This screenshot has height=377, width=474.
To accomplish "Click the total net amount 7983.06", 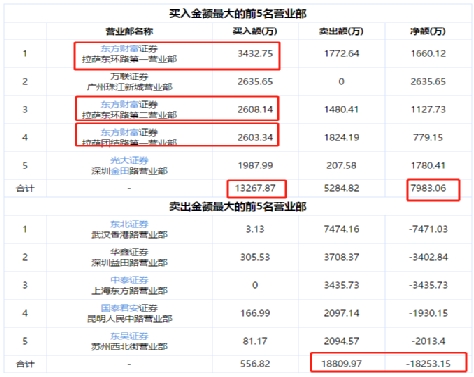I will pyautogui.click(x=428, y=188).
